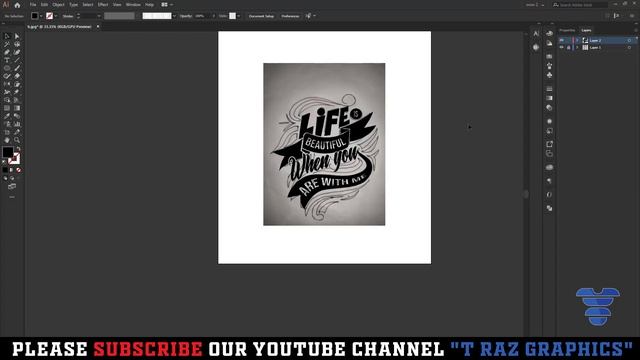Screen dimensions: 640x360
Task: Select the Blend tool
Action: [17, 116]
